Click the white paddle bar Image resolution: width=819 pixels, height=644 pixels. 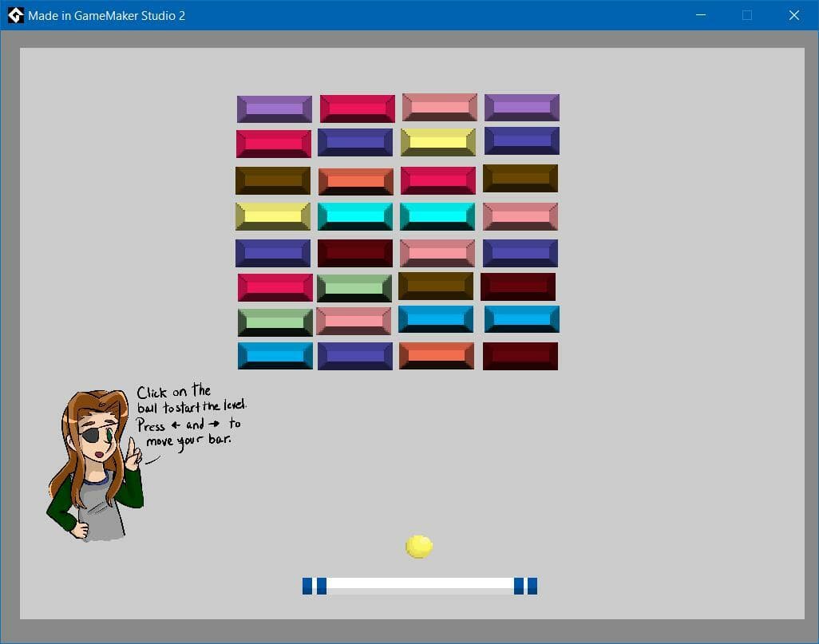[420, 586]
